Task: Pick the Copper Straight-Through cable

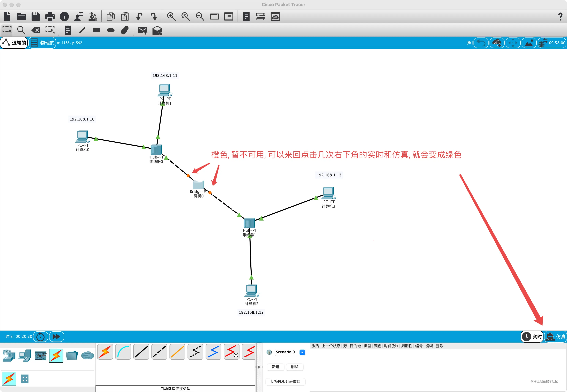Action: tap(141, 352)
